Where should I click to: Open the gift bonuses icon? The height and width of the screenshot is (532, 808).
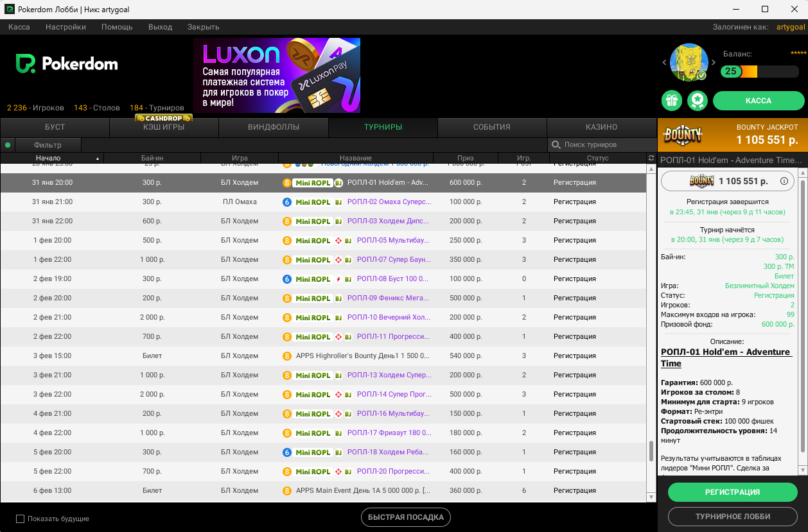(x=672, y=101)
